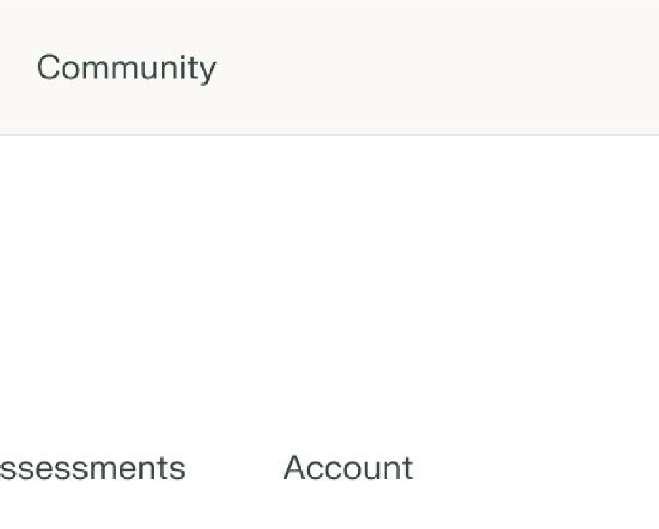View the Assessments tab content

(92, 468)
